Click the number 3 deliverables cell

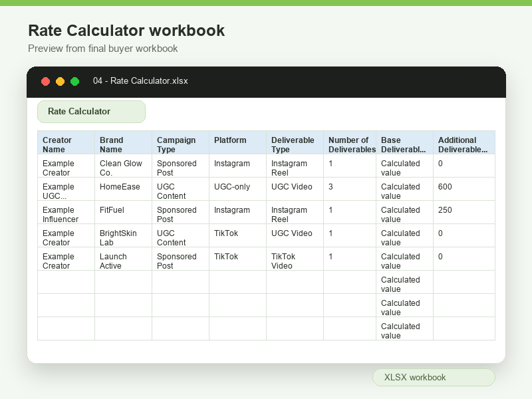[350, 189]
